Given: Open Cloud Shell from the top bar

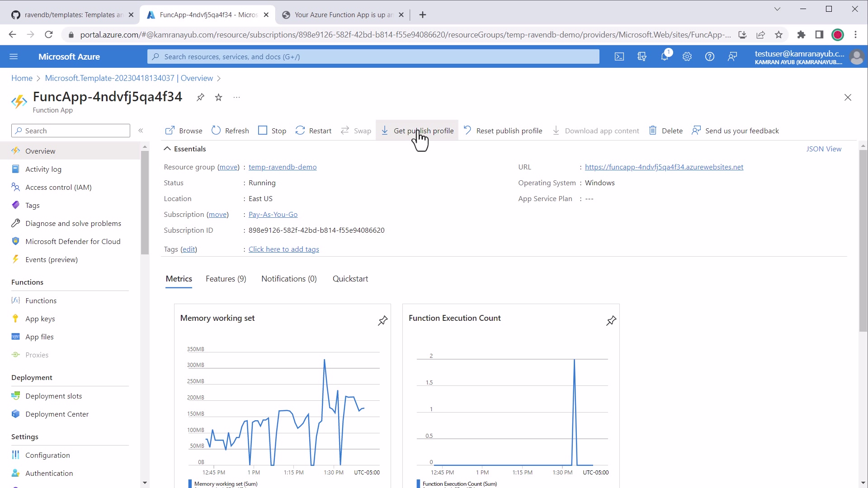Looking at the screenshot, I should tap(619, 56).
